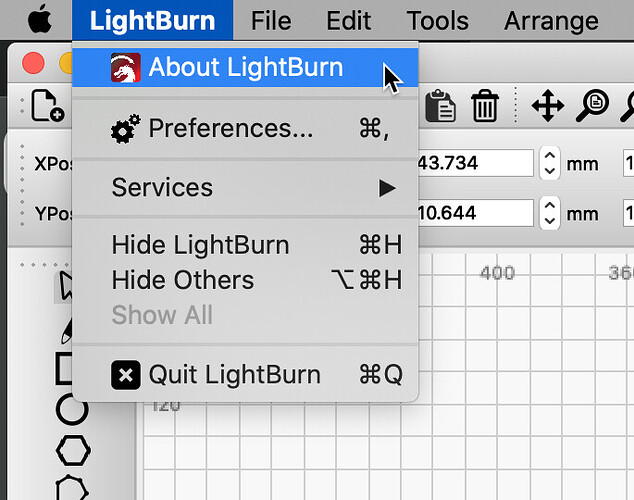Quit LightBurn via the menu

pos(234,375)
